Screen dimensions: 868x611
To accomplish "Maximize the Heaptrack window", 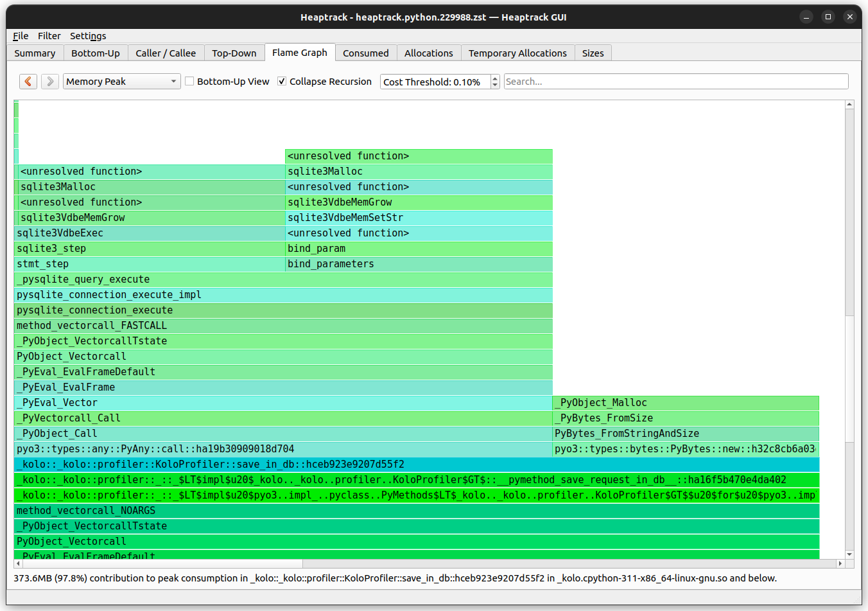I will coord(828,17).
